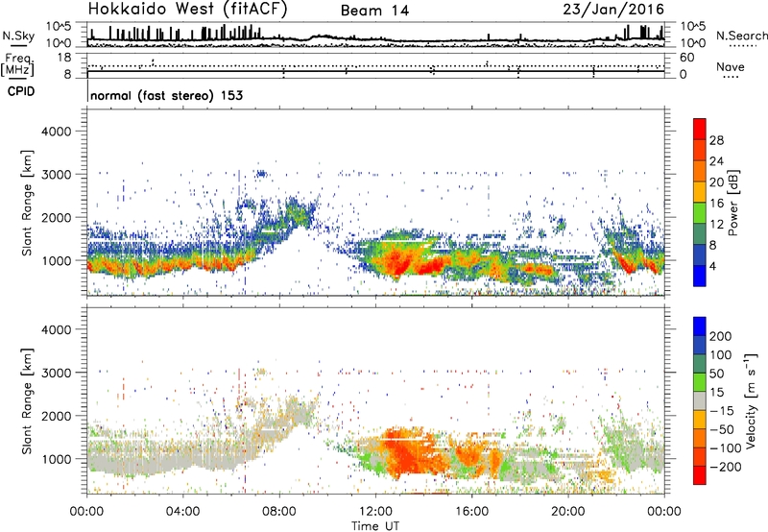Pick the red bottom segment of the Velocity color bar
The image size is (768, 532).
pyautogui.click(x=700, y=475)
